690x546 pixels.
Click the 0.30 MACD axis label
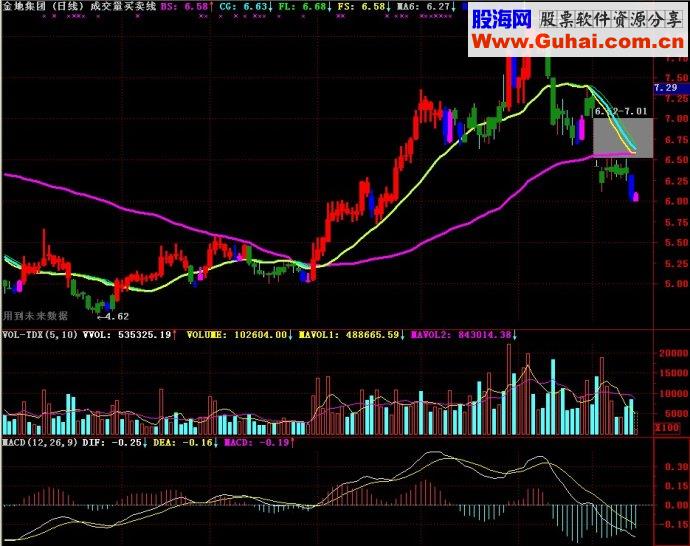click(x=677, y=467)
